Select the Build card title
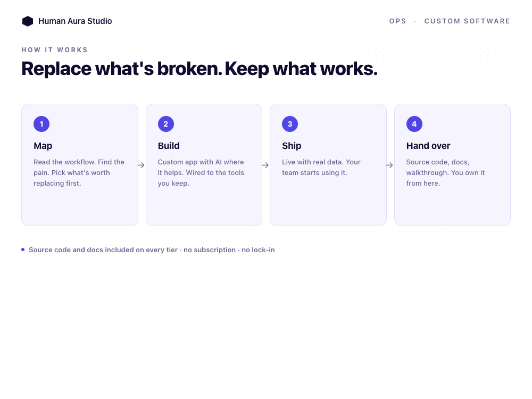The width and height of the screenshot is (532, 399). click(169, 146)
